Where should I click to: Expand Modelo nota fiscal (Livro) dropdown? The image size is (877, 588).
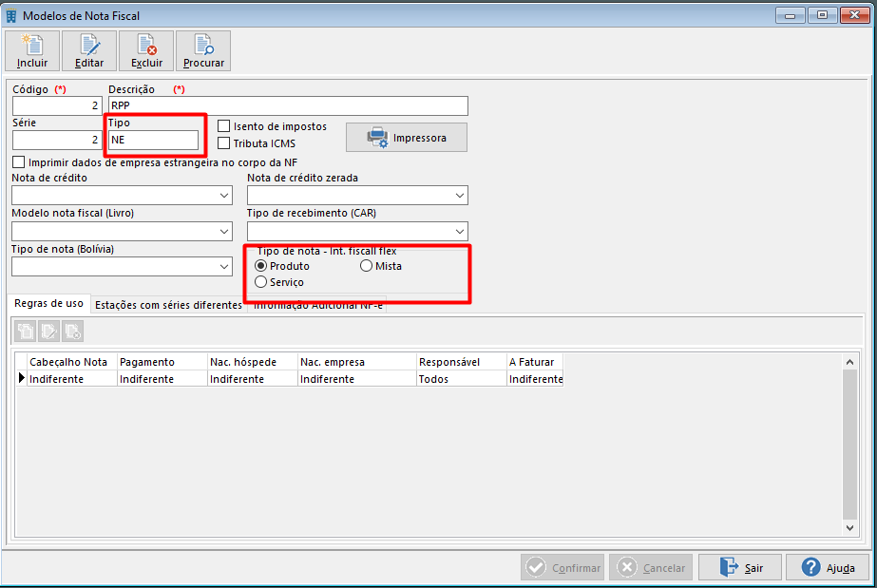click(x=224, y=232)
